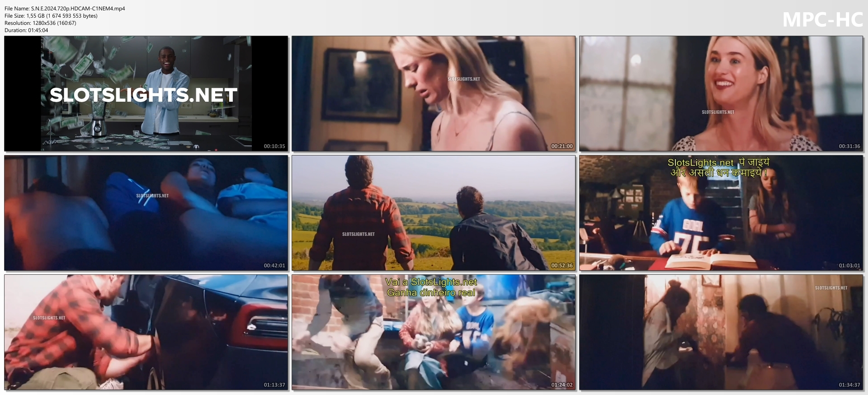Open the dim hallway scene thumbnail
Screen dimensions: 868x395
click(721, 332)
